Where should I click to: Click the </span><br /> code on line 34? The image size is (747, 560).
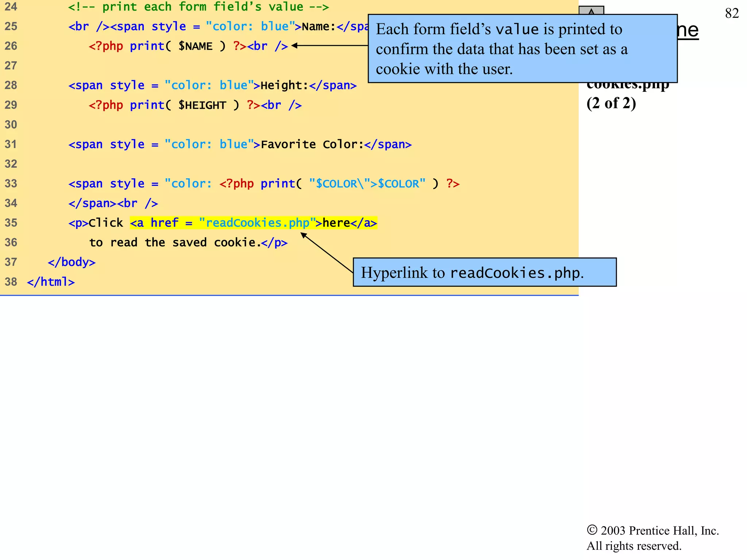tap(113, 203)
